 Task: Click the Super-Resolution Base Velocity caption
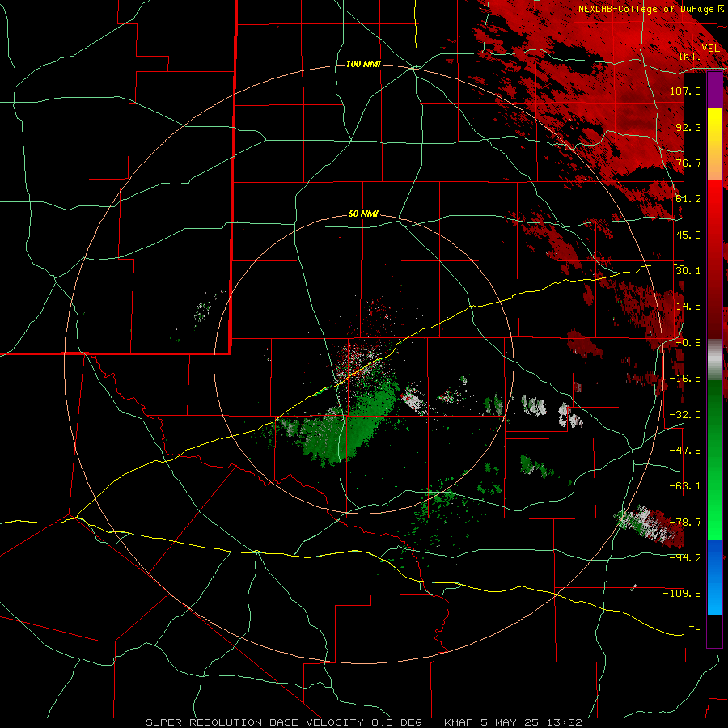tap(363, 722)
